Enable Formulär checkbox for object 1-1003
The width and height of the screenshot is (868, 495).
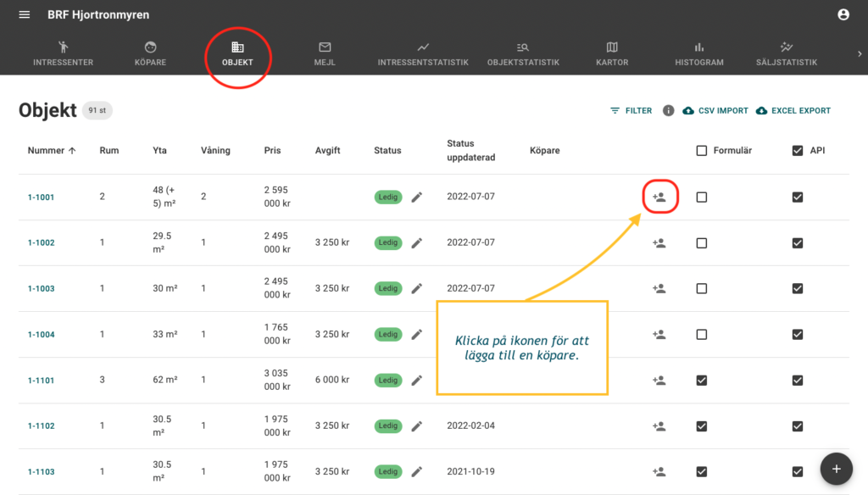[x=701, y=289]
